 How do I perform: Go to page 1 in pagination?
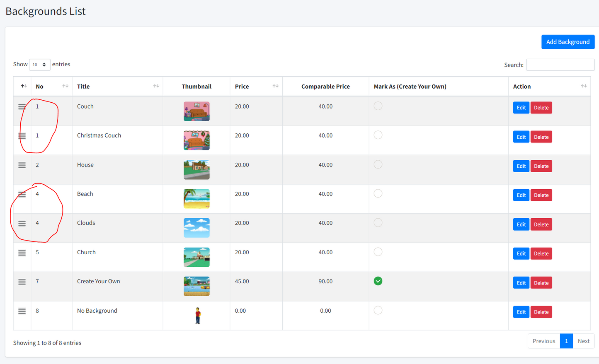coord(566,341)
